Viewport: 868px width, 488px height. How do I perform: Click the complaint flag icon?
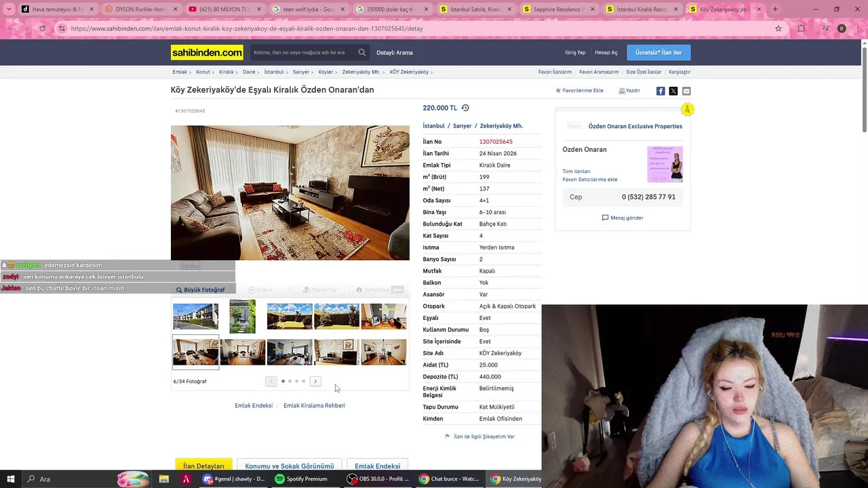(448, 436)
